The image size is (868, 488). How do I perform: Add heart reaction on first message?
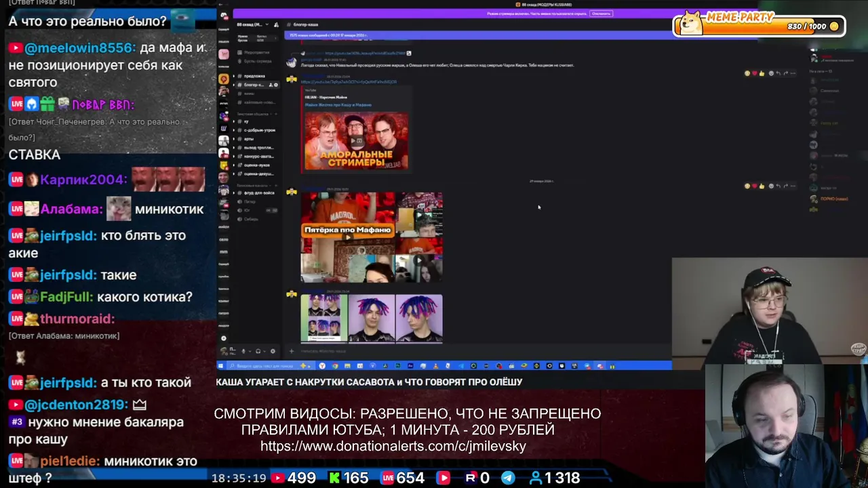pyautogui.click(x=755, y=73)
